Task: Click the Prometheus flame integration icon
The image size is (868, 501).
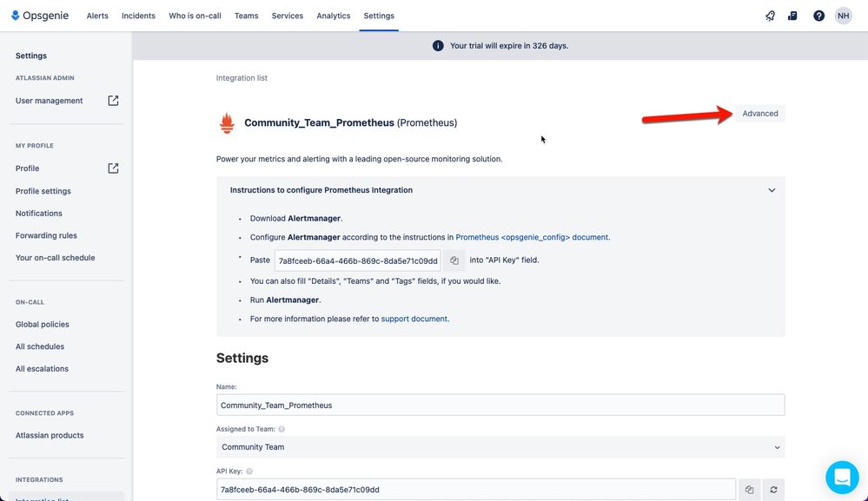Action: (x=227, y=122)
